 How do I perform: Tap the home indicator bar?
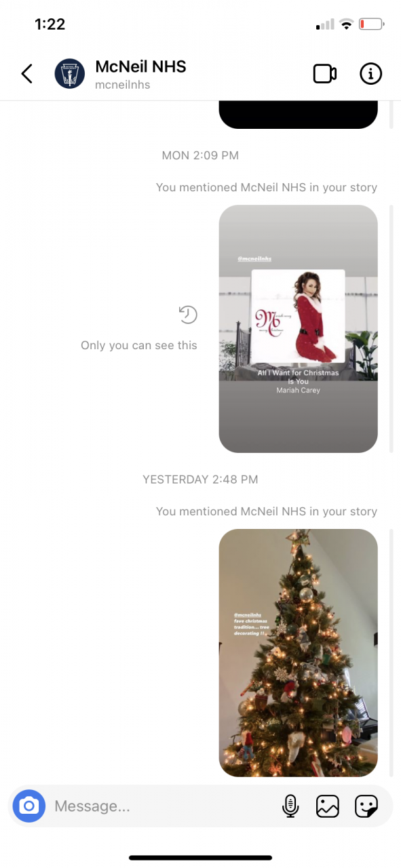tap(200, 858)
